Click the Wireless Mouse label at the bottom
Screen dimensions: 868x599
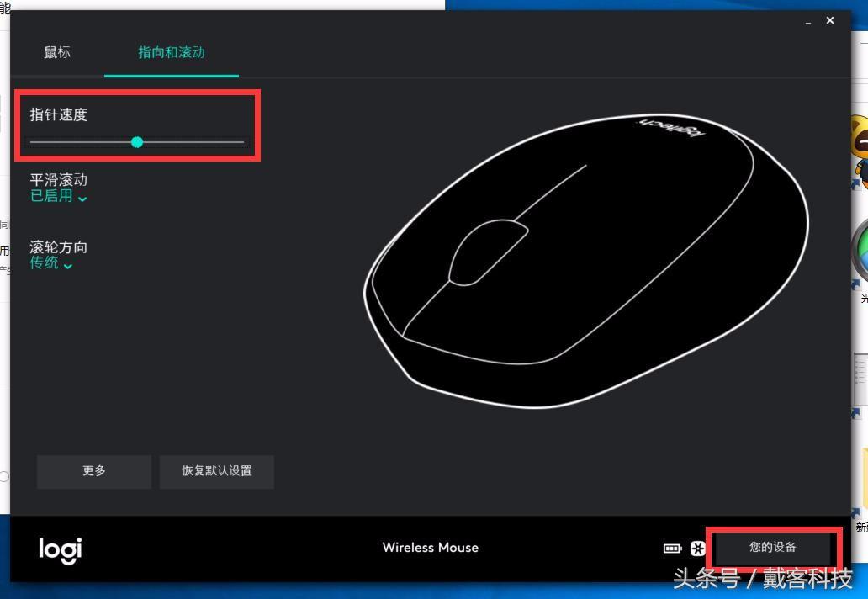pyautogui.click(x=430, y=548)
